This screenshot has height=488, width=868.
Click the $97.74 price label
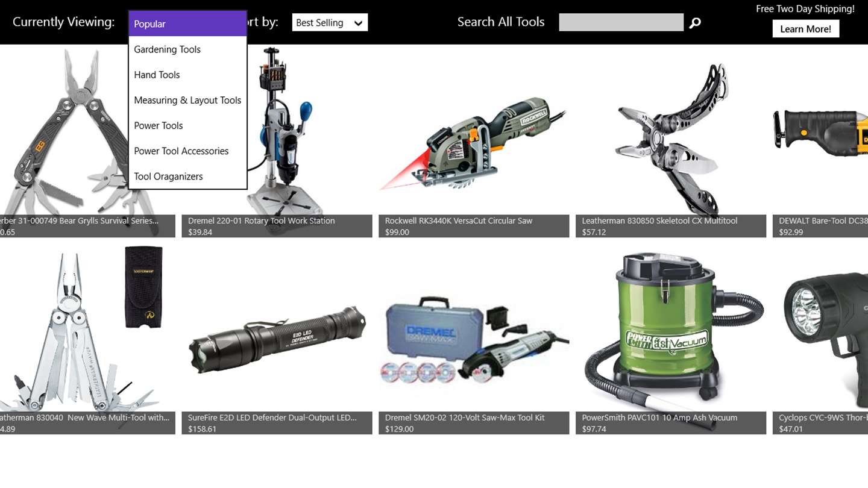pyautogui.click(x=594, y=429)
